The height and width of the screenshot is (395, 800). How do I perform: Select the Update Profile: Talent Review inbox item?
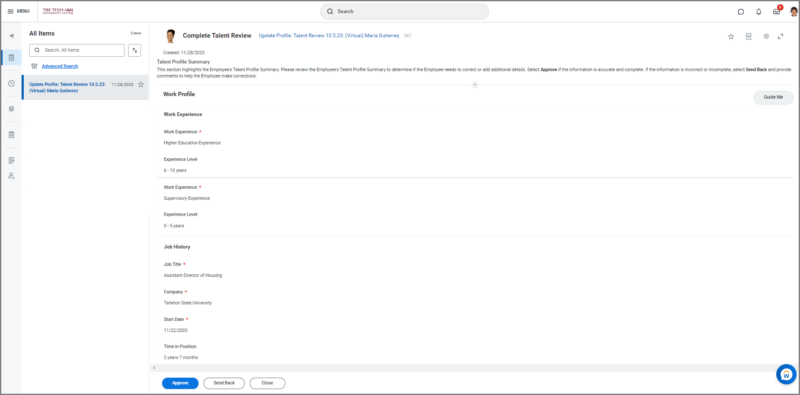click(x=85, y=87)
